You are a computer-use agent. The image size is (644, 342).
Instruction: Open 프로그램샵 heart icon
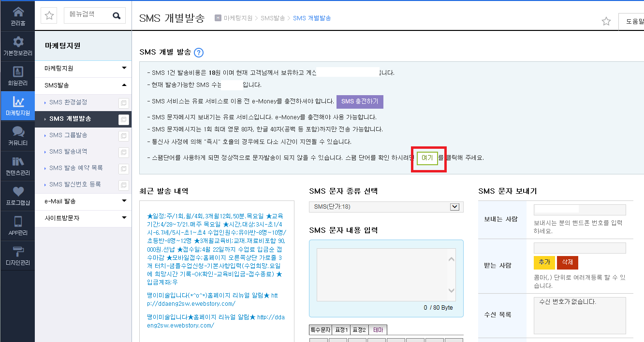18,192
